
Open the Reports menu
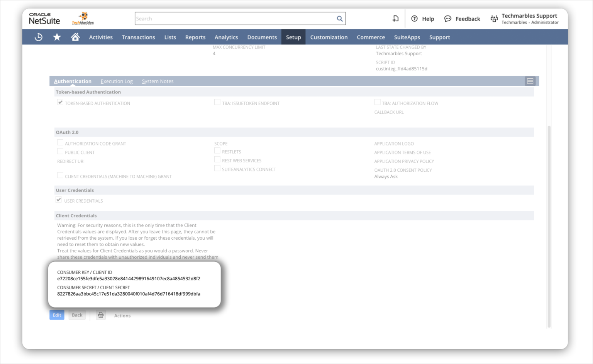tap(195, 37)
